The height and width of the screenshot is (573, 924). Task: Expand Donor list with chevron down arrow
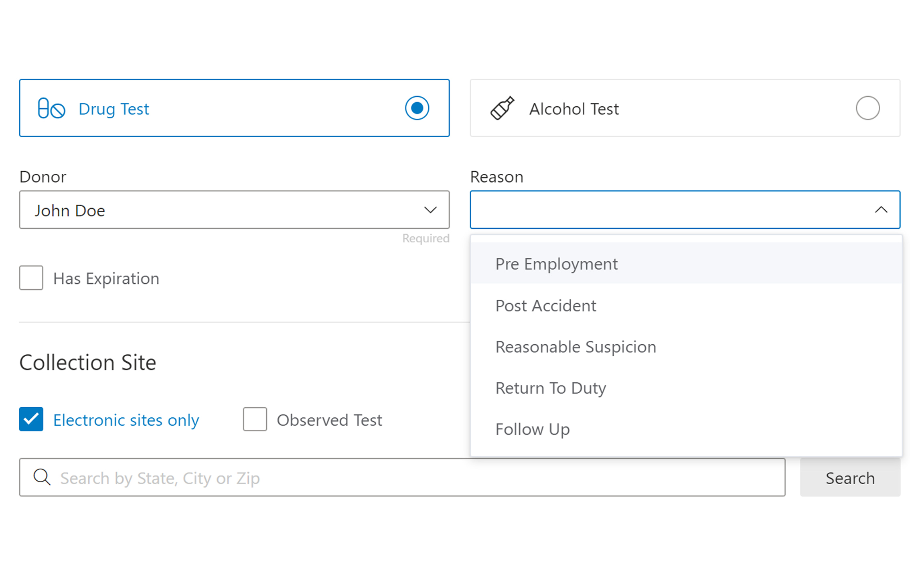(430, 210)
